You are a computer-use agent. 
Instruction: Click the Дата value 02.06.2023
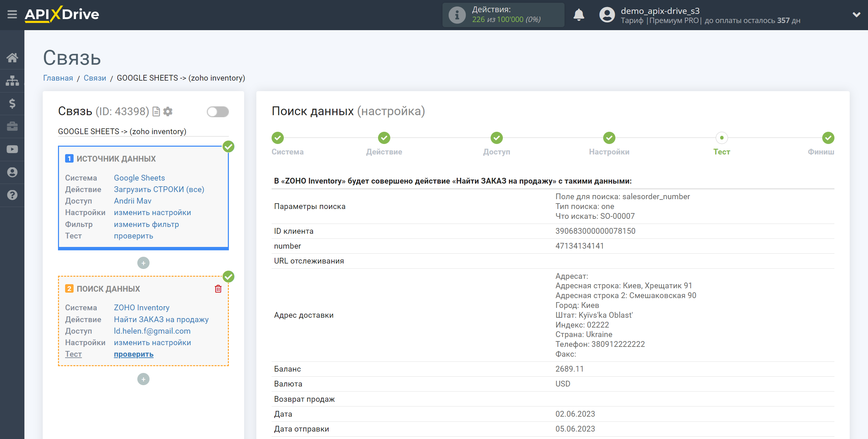(x=575, y=414)
